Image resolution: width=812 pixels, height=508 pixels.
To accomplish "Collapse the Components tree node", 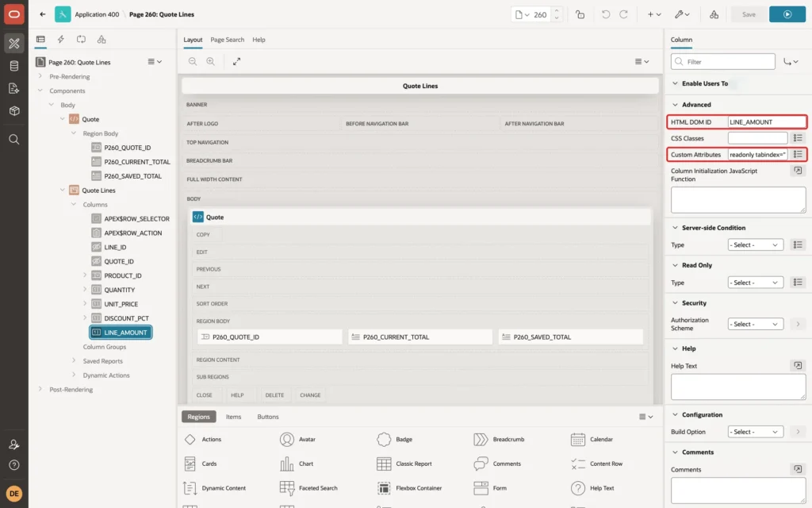I will click(40, 90).
